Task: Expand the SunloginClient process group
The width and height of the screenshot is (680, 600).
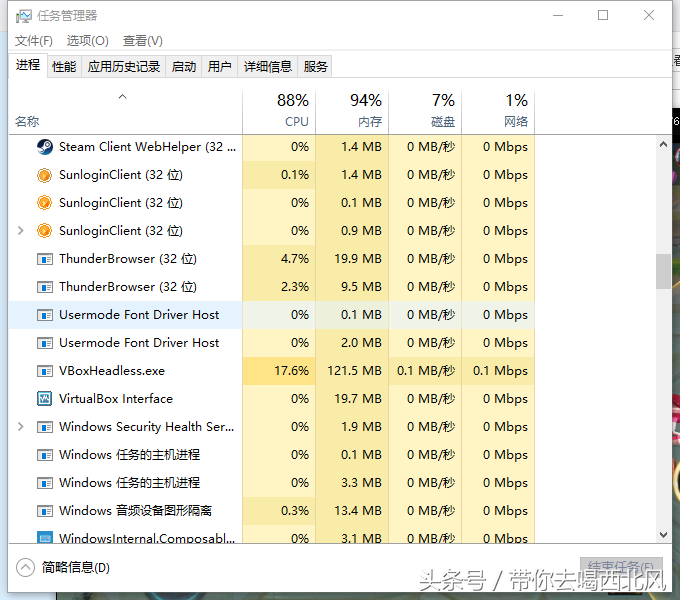Action: [x=20, y=231]
